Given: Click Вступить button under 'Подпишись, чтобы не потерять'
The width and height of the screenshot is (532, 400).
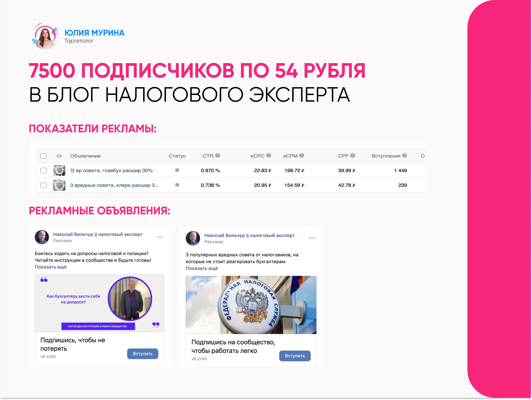Looking at the screenshot, I should click(x=143, y=354).
